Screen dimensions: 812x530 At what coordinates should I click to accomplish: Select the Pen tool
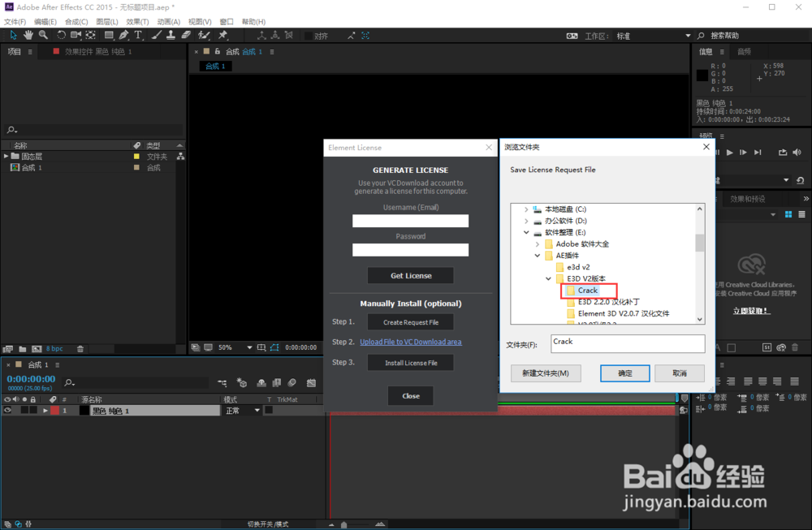pyautogui.click(x=123, y=35)
